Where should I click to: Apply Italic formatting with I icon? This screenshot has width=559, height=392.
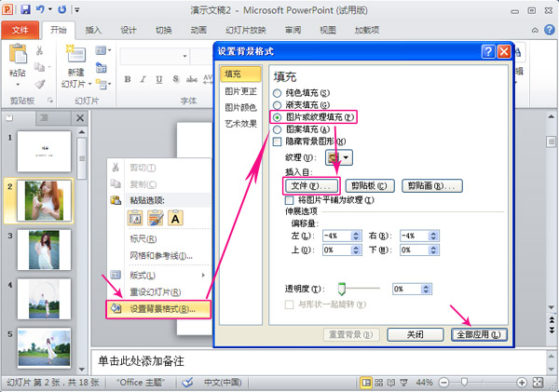click(143, 79)
